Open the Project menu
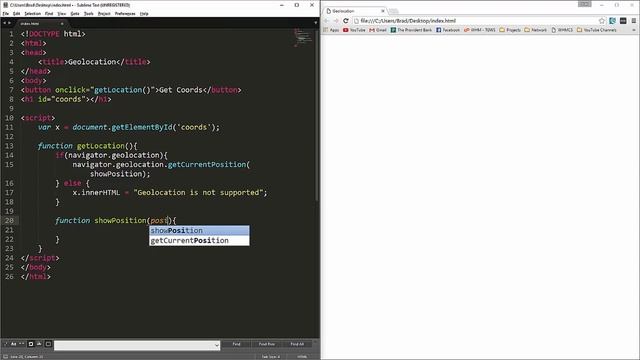The image size is (640, 360). (x=104, y=13)
